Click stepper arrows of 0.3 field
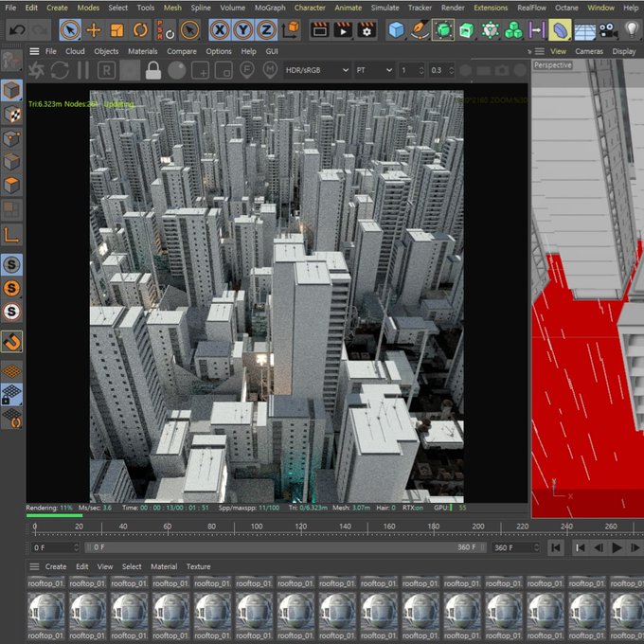The image size is (644, 644). coord(451,70)
